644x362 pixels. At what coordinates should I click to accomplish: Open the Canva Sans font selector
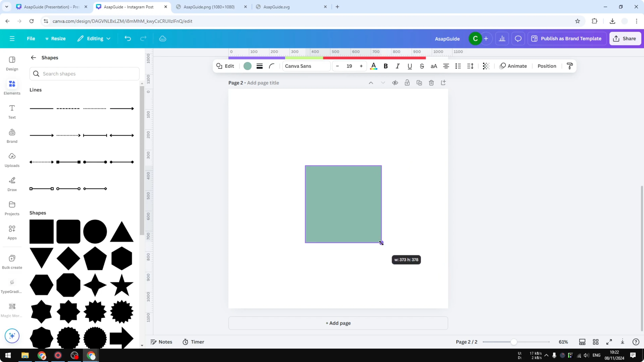(306, 66)
